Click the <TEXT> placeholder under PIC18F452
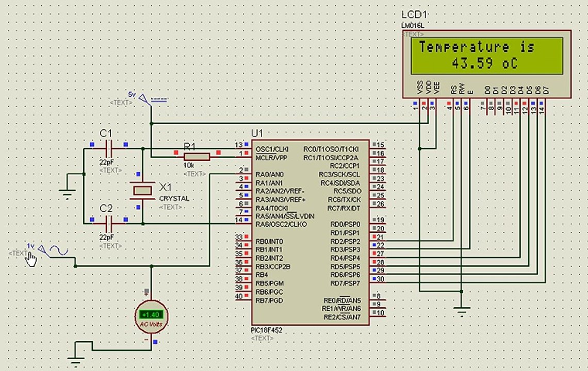 click(x=262, y=338)
